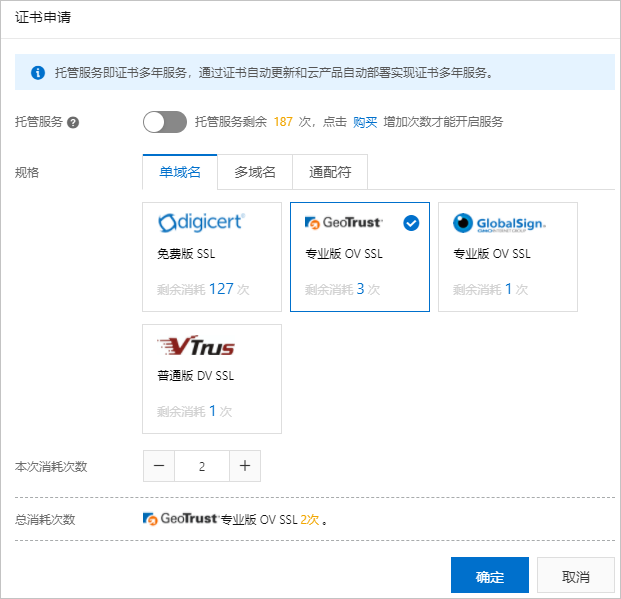Select the digicert 免费版 SSL card
This screenshot has height=599, width=621.
[212, 257]
